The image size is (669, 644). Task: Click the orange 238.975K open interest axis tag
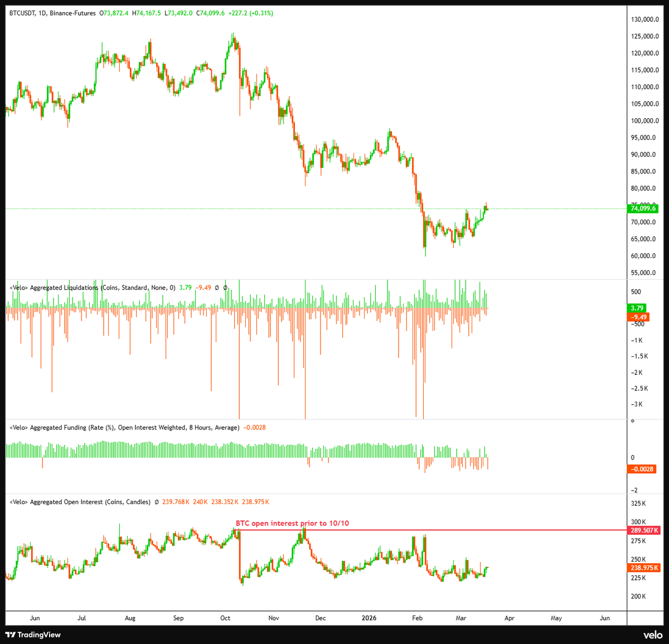coord(644,568)
